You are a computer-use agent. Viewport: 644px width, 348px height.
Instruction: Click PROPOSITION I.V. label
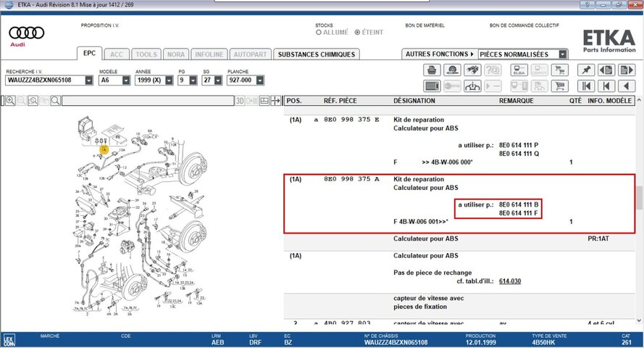(x=100, y=25)
